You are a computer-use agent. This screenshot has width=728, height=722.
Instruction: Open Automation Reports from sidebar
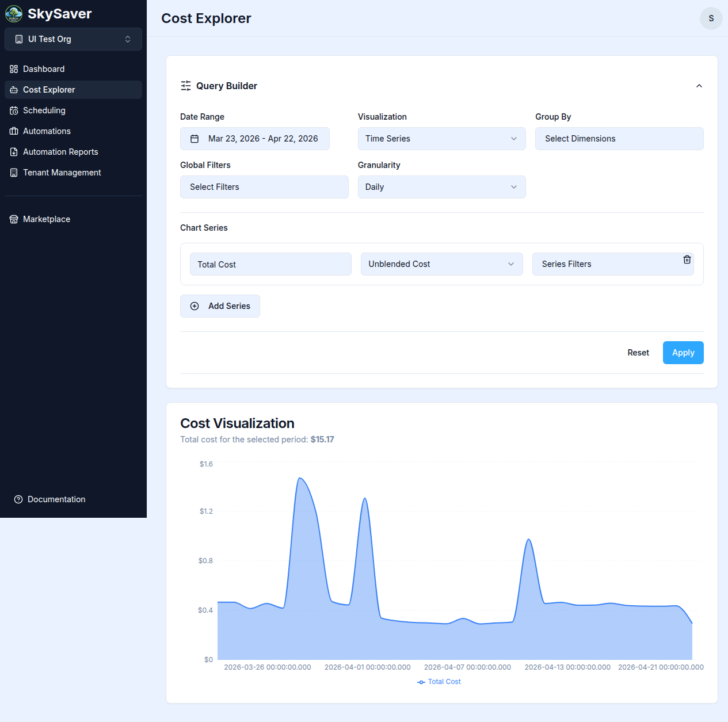click(74, 152)
